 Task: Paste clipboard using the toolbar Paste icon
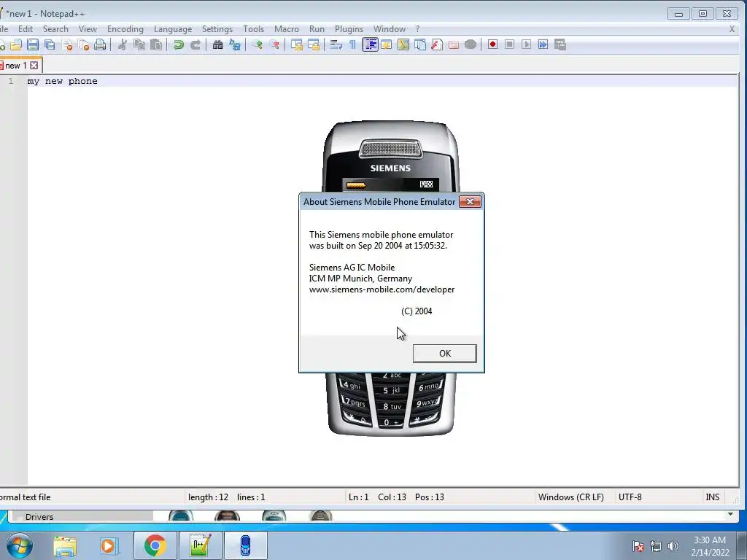coord(156,44)
